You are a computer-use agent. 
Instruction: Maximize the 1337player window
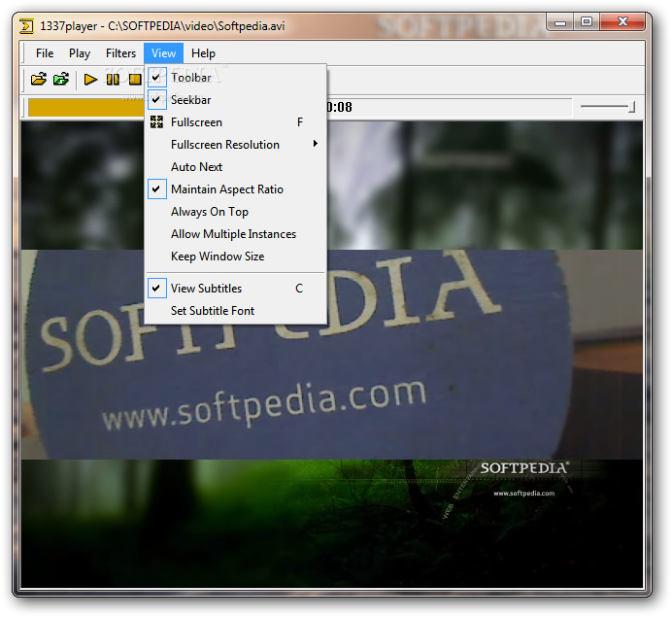point(587,22)
